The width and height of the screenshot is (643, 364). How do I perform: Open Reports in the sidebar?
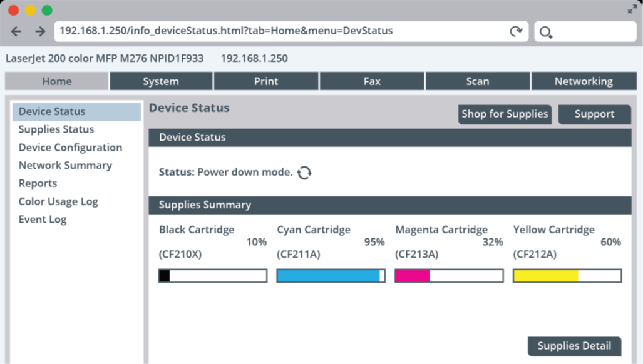pyautogui.click(x=38, y=183)
